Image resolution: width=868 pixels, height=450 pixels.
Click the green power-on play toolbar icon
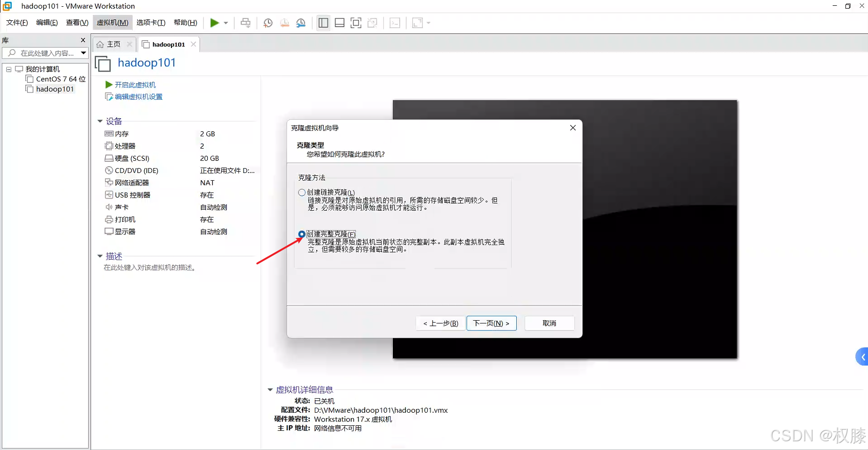[214, 23]
